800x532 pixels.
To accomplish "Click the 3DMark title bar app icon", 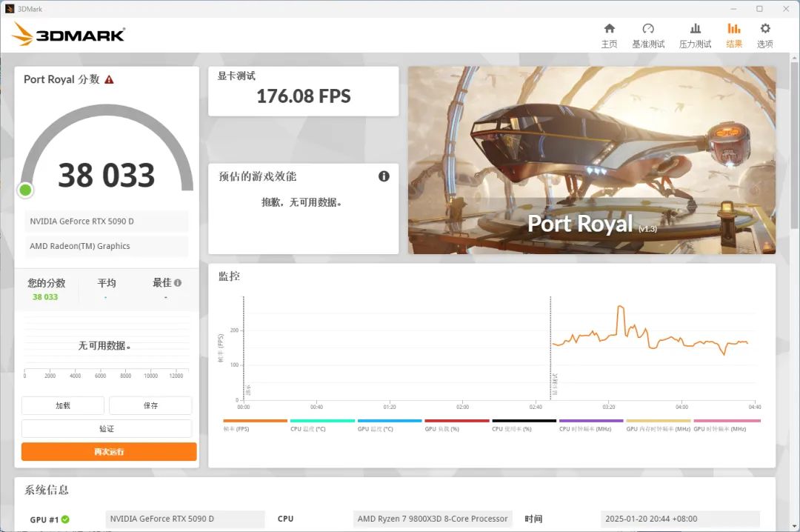I will click(x=9, y=9).
